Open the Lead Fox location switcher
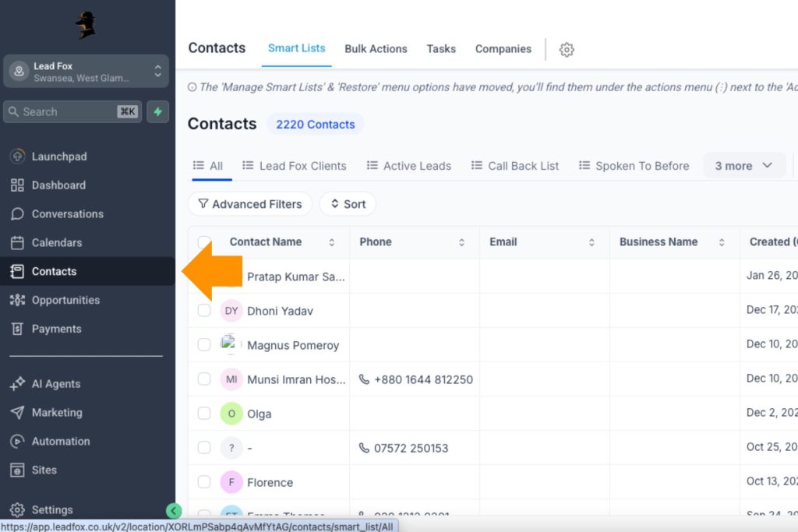 [86, 70]
